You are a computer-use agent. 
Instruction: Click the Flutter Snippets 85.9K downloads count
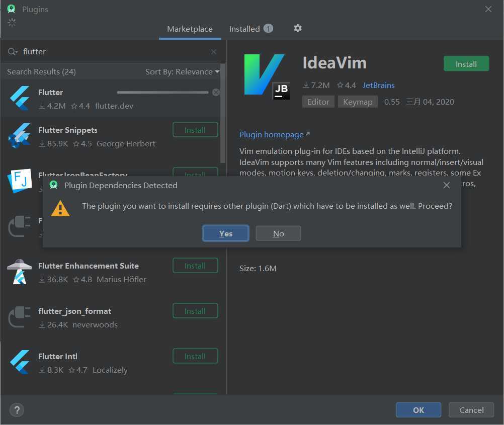coord(53,144)
